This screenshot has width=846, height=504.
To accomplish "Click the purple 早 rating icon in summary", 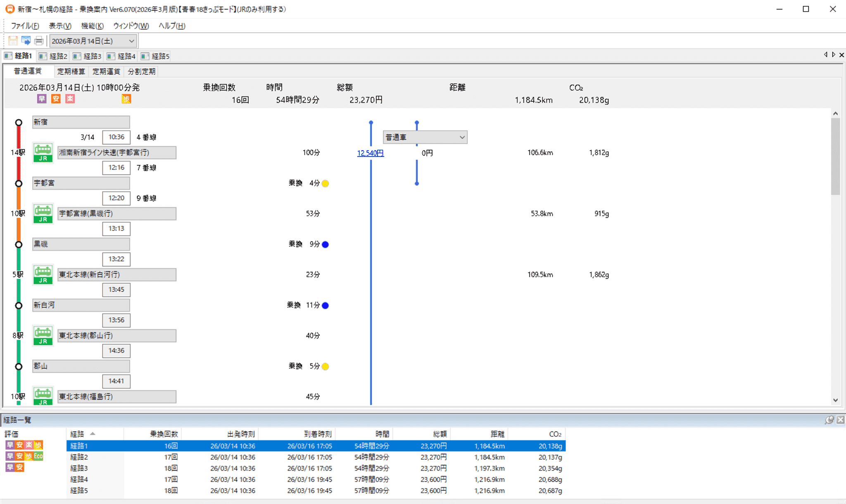I will 42,99.
